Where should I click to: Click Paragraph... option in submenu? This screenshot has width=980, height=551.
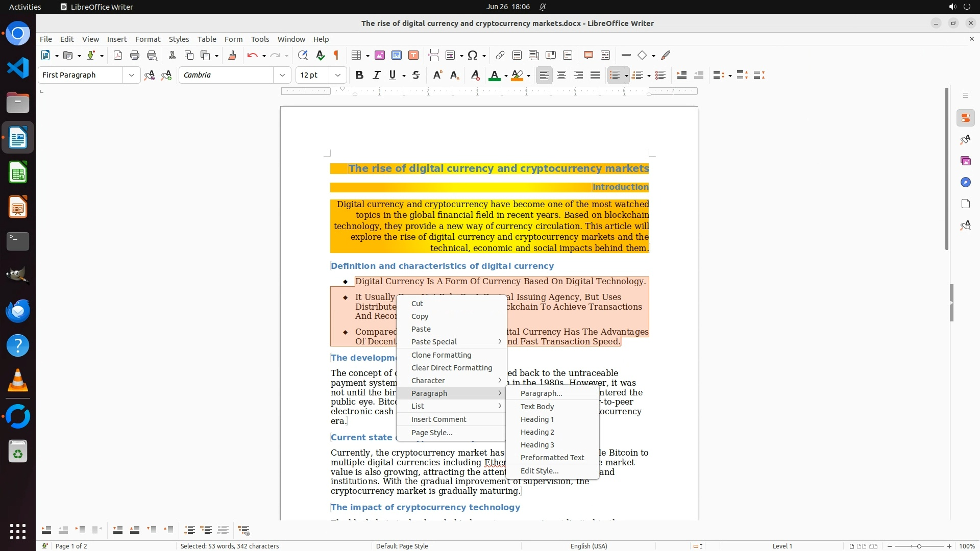[x=541, y=393]
